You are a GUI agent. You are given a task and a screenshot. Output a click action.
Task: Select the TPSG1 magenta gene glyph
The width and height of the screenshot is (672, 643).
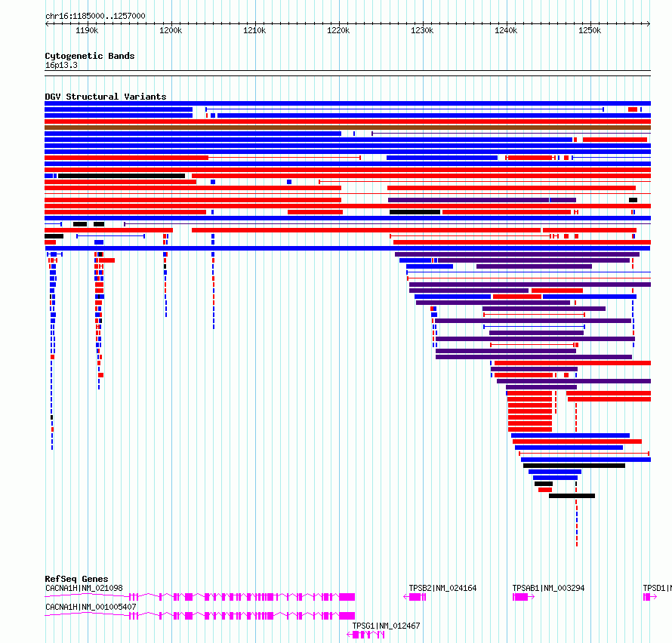[365, 635]
